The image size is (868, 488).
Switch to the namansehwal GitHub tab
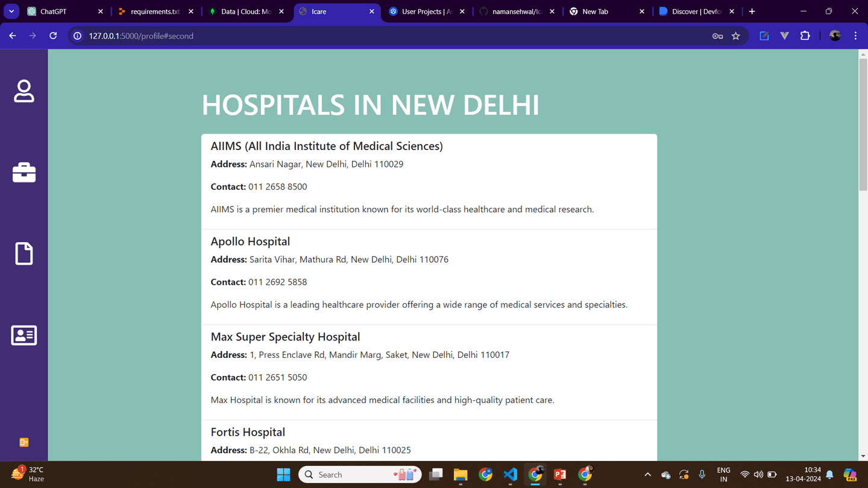(x=517, y=11)
